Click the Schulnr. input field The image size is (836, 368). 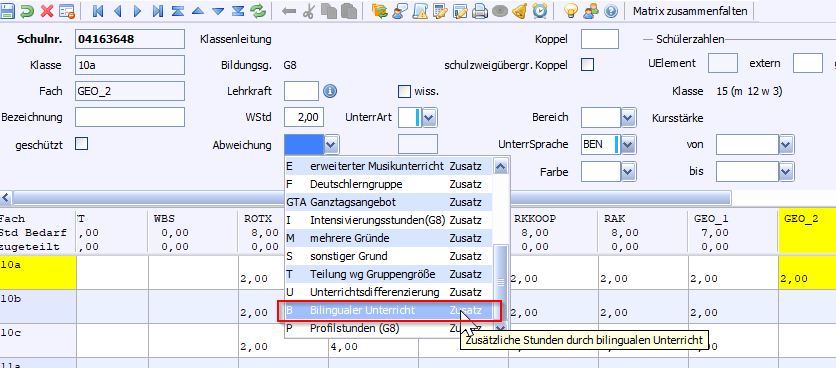(x=130, y=39)
